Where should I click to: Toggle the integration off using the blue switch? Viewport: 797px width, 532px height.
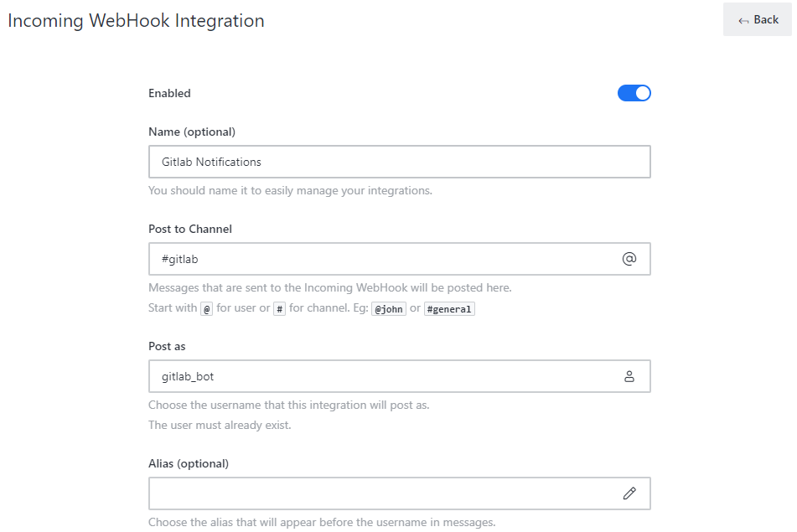click(634, 93)
